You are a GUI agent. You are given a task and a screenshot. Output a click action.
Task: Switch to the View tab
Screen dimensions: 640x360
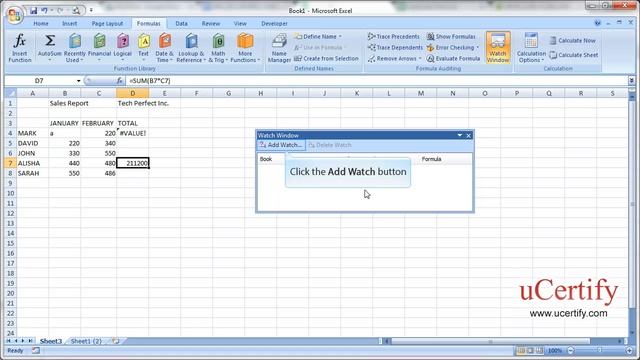click(240, 24)
